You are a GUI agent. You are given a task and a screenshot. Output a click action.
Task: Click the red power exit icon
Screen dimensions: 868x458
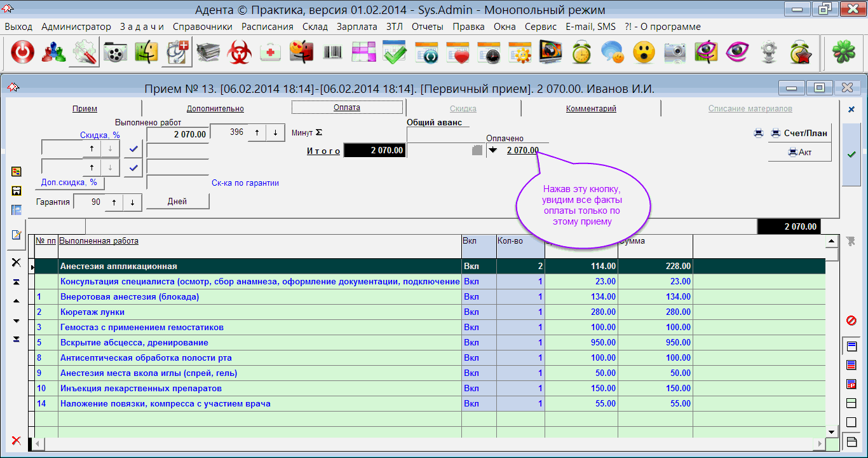(23, 53)
